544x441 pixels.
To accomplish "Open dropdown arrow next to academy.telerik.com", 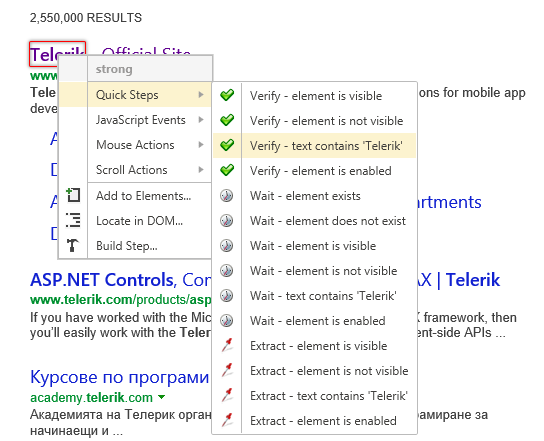I will (161, 397).
